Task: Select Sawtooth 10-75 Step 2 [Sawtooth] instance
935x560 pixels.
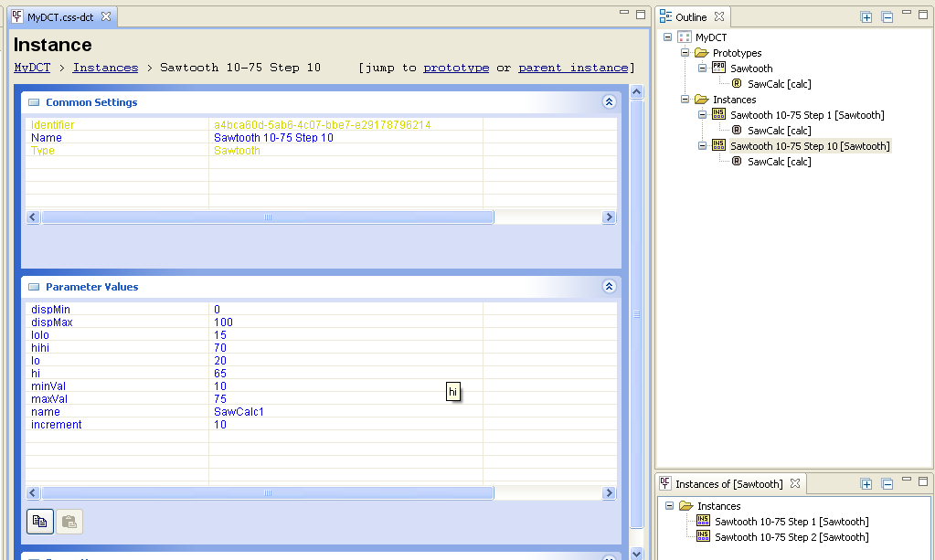Action: (792, 537)
